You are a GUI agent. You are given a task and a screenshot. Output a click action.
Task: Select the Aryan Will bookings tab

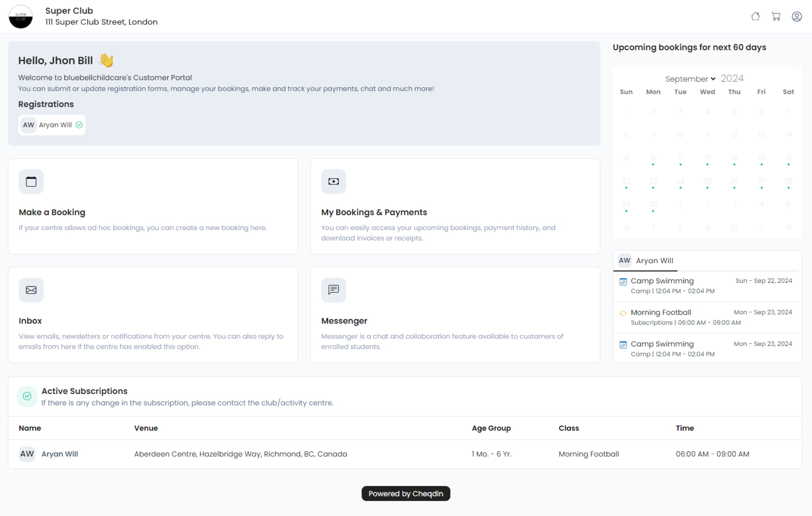coord(645,261)
